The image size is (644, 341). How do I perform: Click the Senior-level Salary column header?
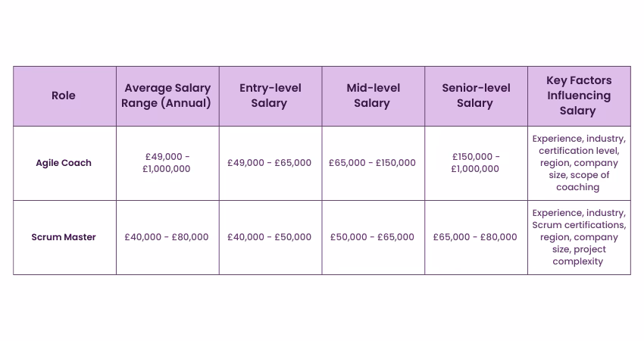(475, 95)
